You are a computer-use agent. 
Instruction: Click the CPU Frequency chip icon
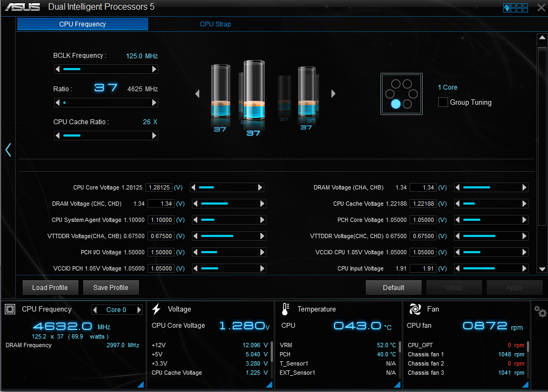tap(10, 309)
